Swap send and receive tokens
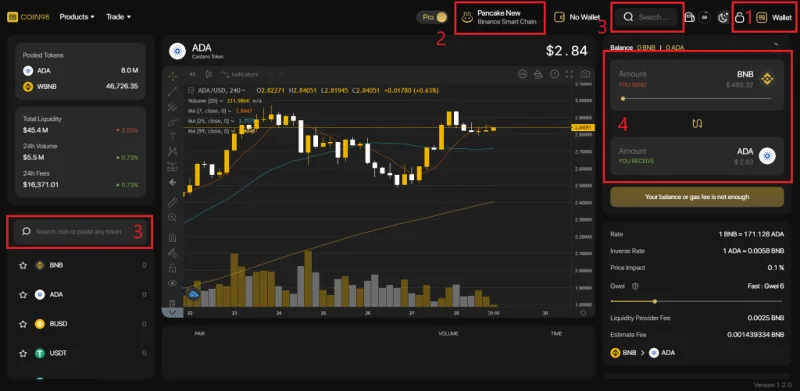This screenshot has height=391, width=800. click(697, 123)
